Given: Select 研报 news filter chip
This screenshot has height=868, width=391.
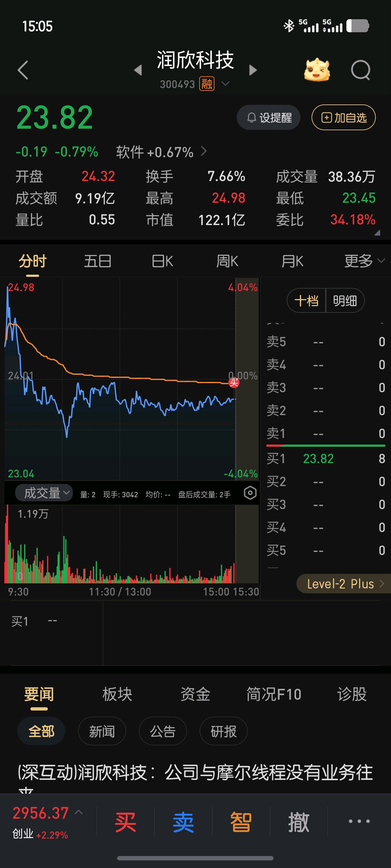Looking at the screenshot, I should 223,731.
